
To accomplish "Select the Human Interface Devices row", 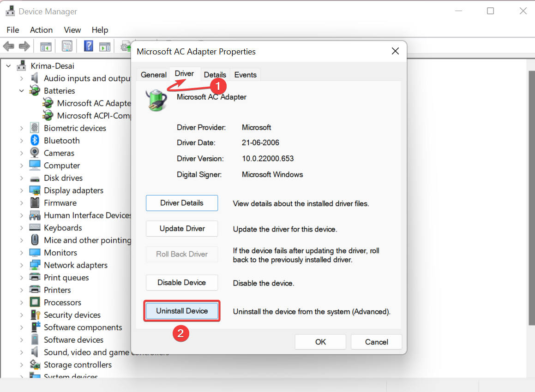I will [x=87, y=215].
